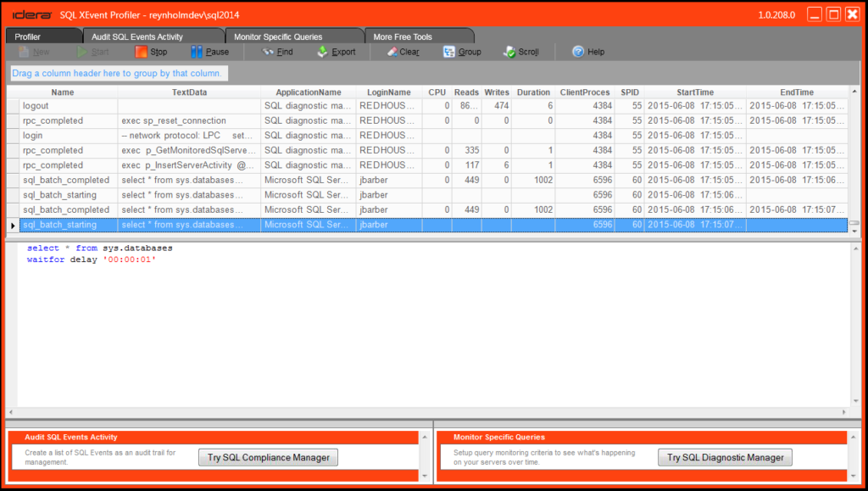Viewport: 868px width, 491px height.
Task: Click up arrow of query text scrollbar
Action: [x=856, y=250]
